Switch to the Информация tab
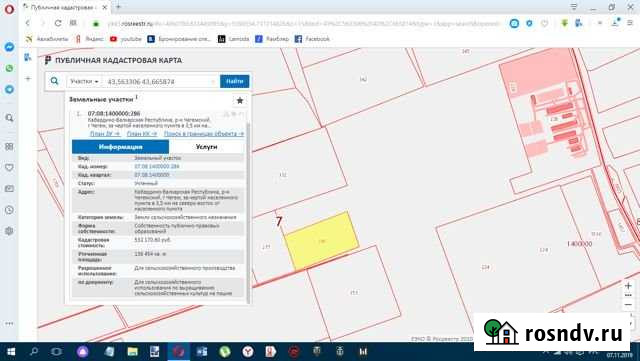640x361 pixels. pyautogui.click(x=120, y=147)
